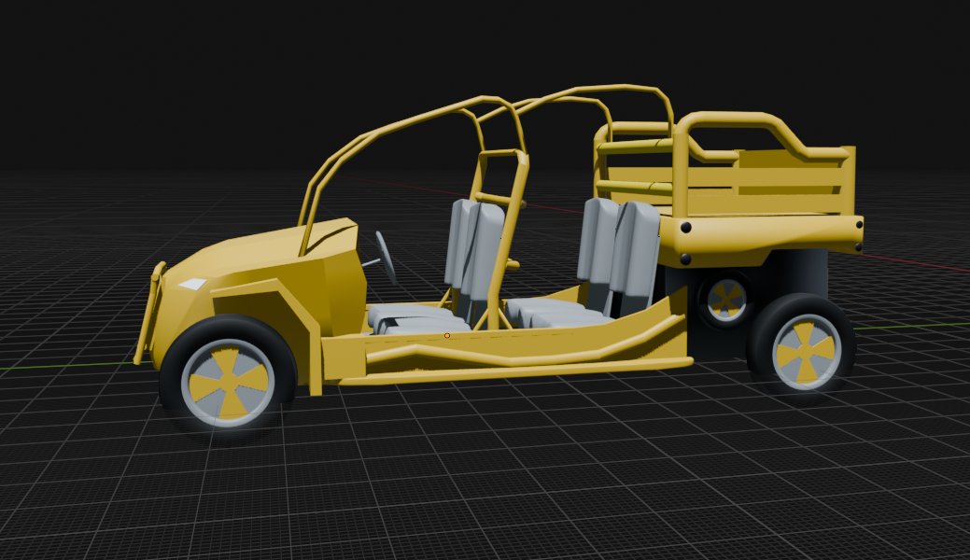
Task: Select the far rear wheel under the cargo bed
Action: [724, 301]
